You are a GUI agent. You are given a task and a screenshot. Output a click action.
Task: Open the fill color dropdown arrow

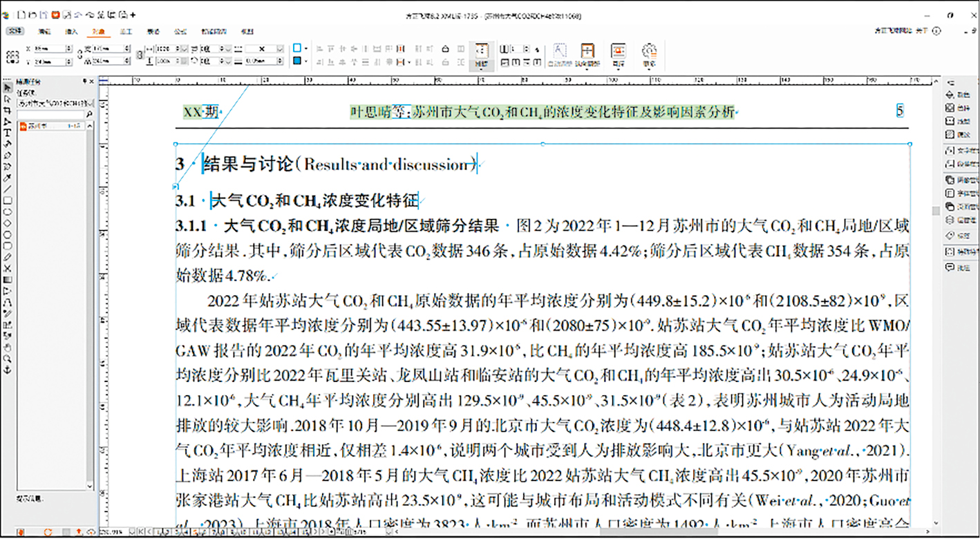pyautogui.click(x=305, y=61)
